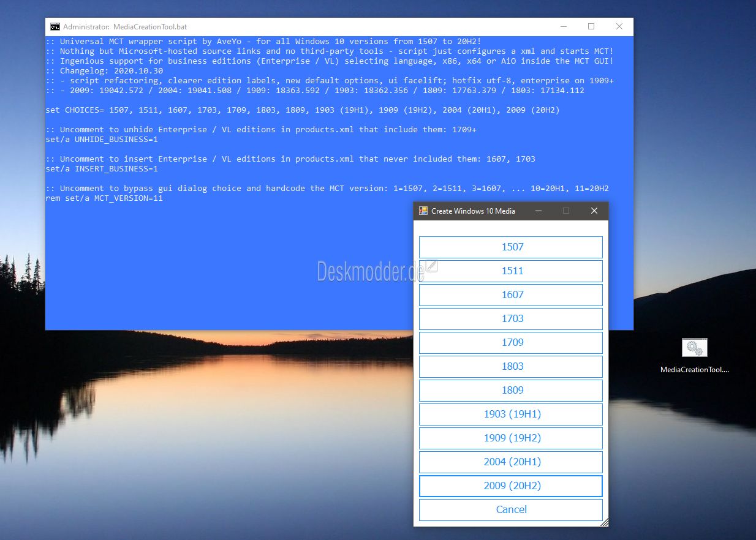Select version 1507 in Create Windows 10 Media
756x540 pixels.
511,247
